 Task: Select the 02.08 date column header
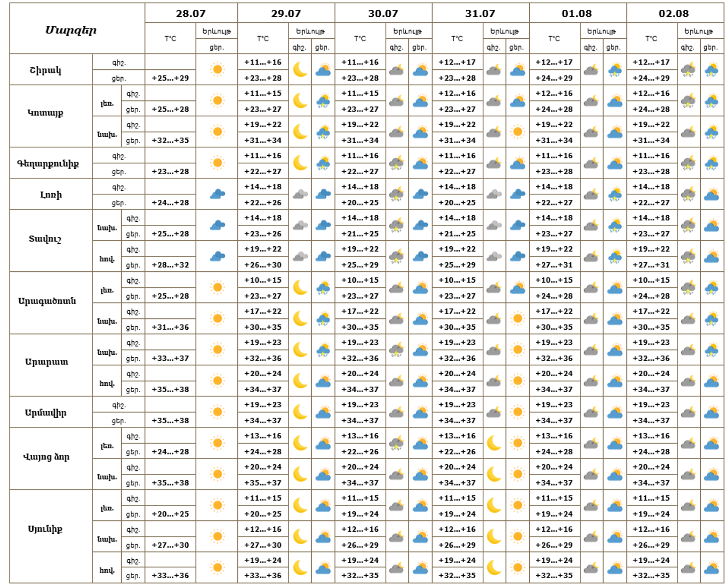[x=674, y=13]
